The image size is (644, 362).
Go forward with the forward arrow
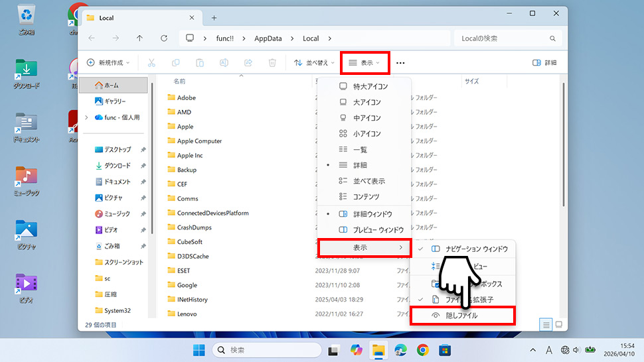tap(116, 38)
